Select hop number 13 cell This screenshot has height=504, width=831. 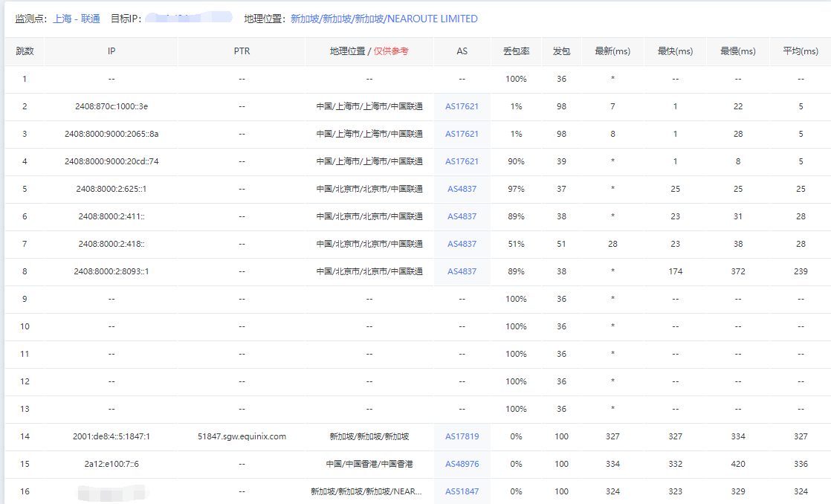[x=25, y=409]
